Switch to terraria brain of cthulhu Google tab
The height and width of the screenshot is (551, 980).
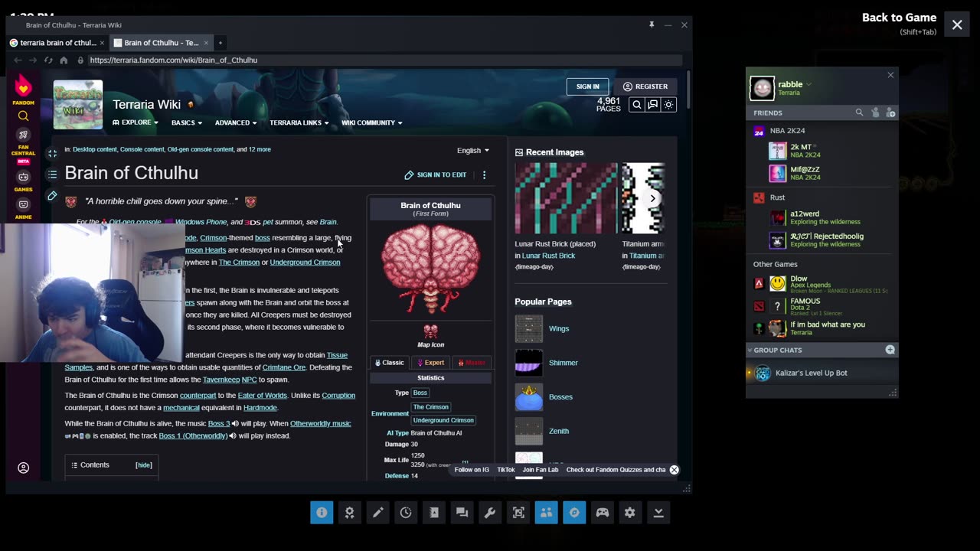57,43
